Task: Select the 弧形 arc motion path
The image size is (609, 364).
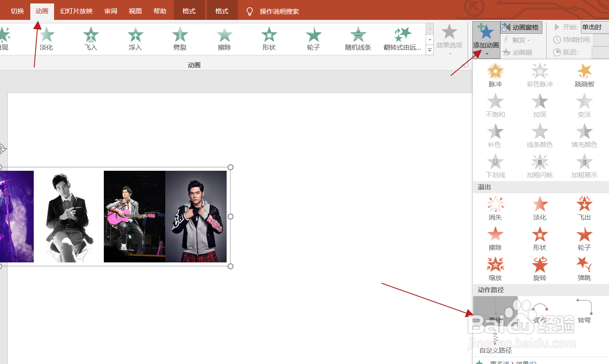Action: click(540, 311)
